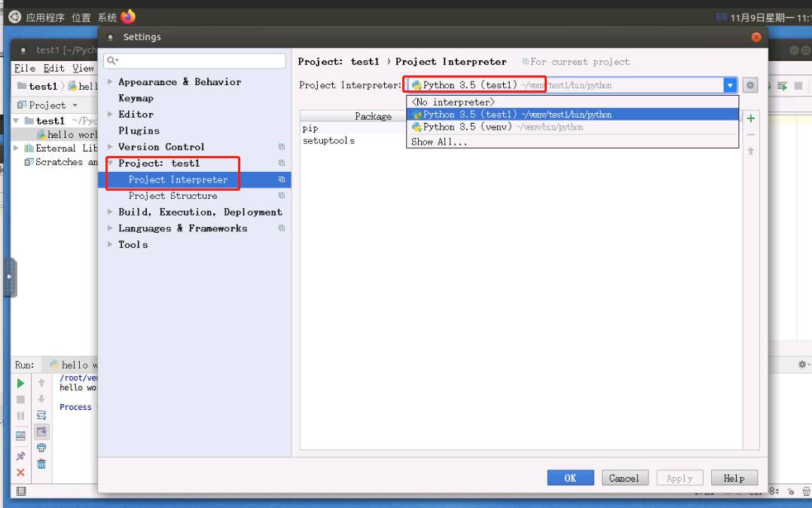Click the interpreter gear settings button
Image resolution: width=812 pixels, height=508 pixels.
750,85
